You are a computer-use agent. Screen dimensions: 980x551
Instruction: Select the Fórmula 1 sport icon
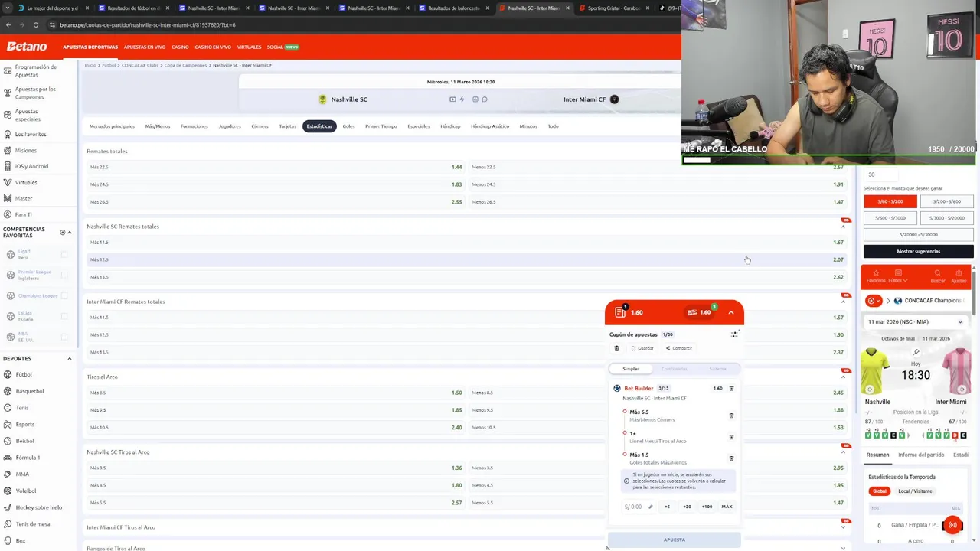tap(8, 458)
